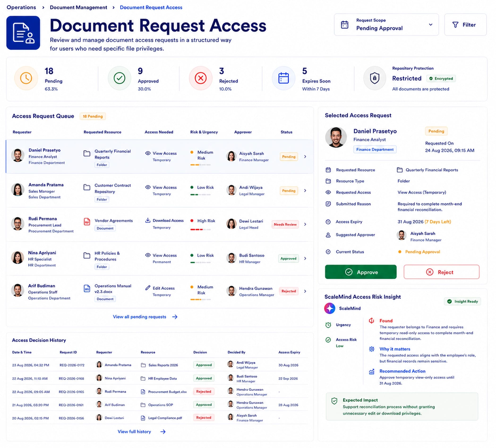Click the eye icon in Nina Apriyani row

click(x=148, y=255)
